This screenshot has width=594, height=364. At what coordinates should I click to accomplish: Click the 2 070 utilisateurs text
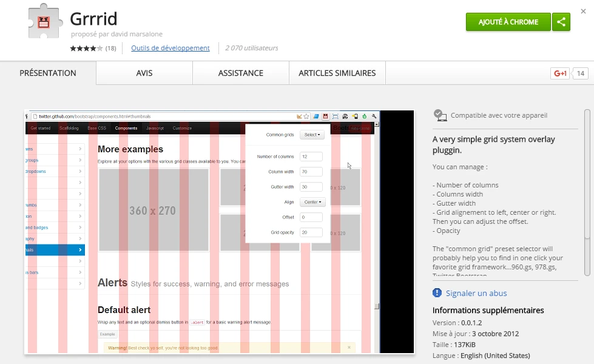(252, 48)
